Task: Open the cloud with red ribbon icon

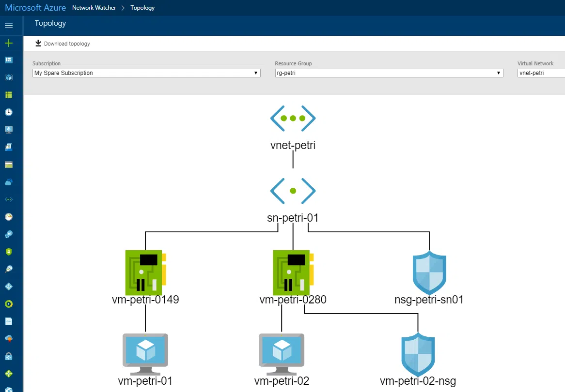Action: click(9, 338)
